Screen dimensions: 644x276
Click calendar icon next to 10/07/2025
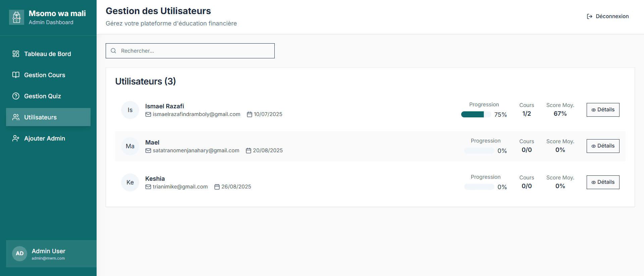[x=250, y=114]
